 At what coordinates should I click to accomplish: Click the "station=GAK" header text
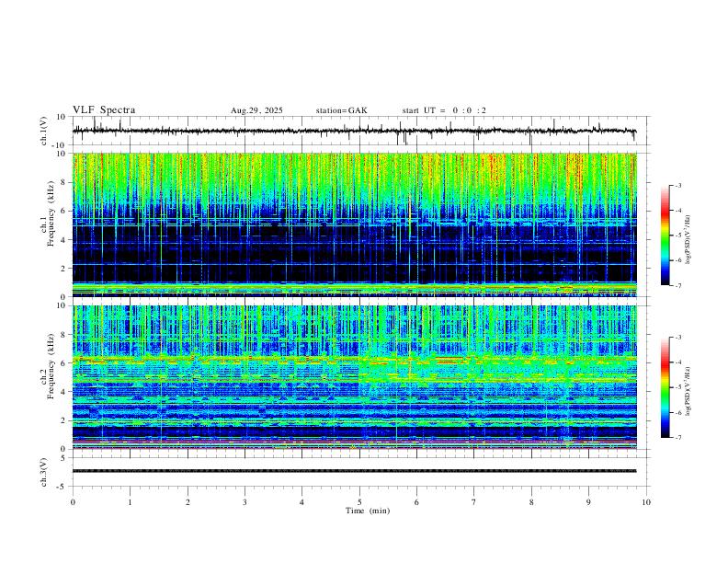(x=341, y=110)
